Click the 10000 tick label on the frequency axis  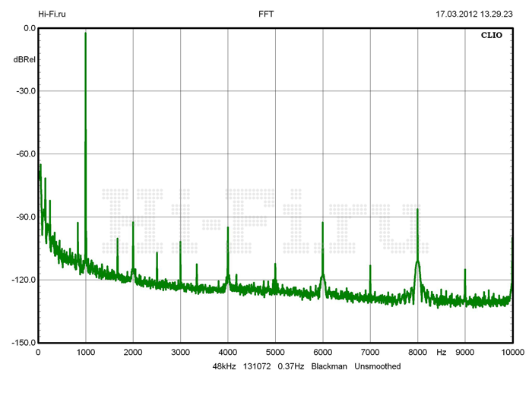point(512,353)
